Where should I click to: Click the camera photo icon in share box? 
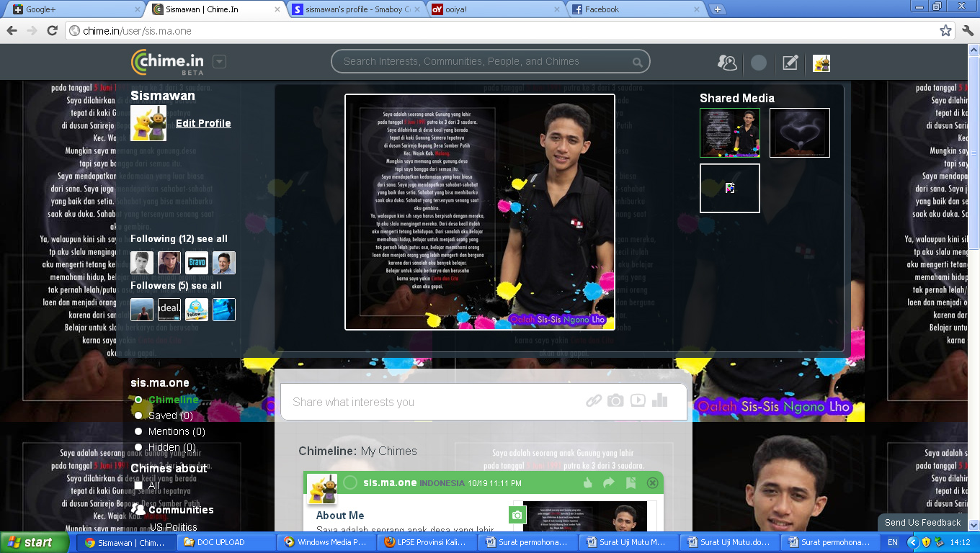[615, 401]
